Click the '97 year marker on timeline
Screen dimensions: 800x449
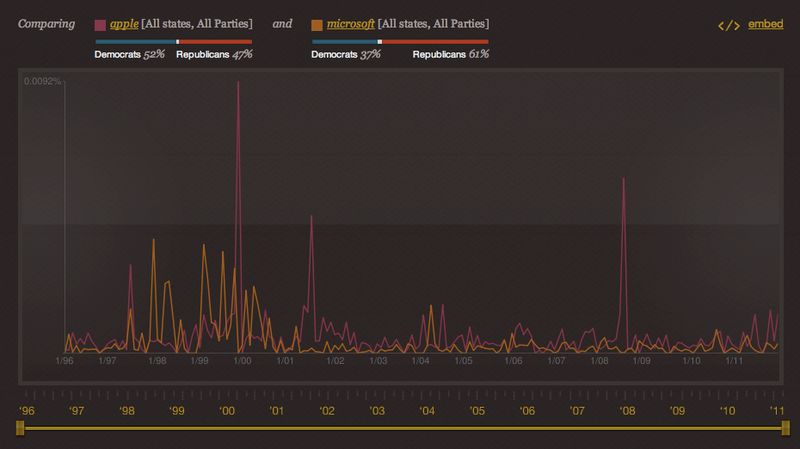[x=77, y=411]
